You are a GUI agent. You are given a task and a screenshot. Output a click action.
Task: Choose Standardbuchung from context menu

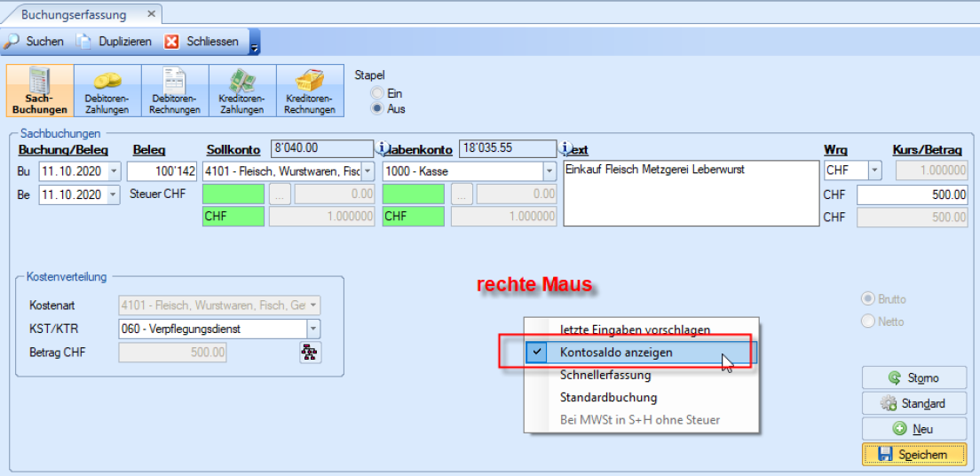[641, 397]
